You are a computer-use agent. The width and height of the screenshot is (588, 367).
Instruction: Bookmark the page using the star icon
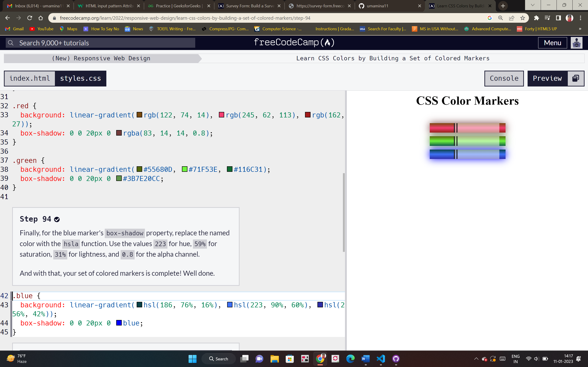pos(523,18)
